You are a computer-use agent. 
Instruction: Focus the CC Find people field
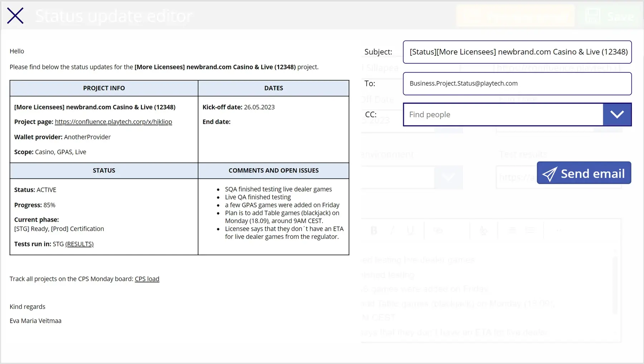point(503,114)
